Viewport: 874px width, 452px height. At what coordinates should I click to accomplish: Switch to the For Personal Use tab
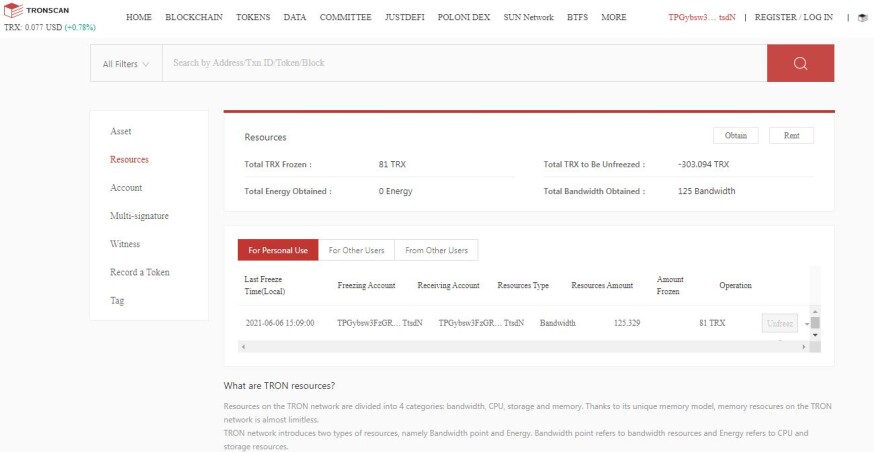pyautogui.click(x=278, y=250)
